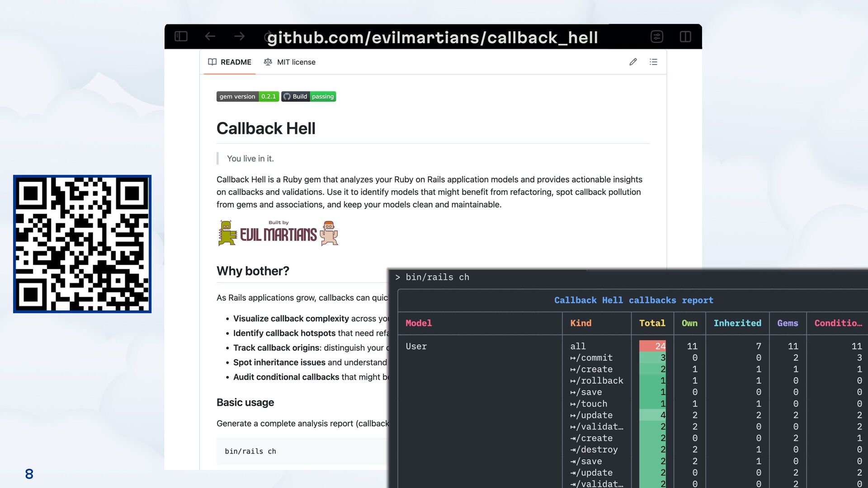Click the Total column header
The image size is (868, 488).
click(652, 323)
